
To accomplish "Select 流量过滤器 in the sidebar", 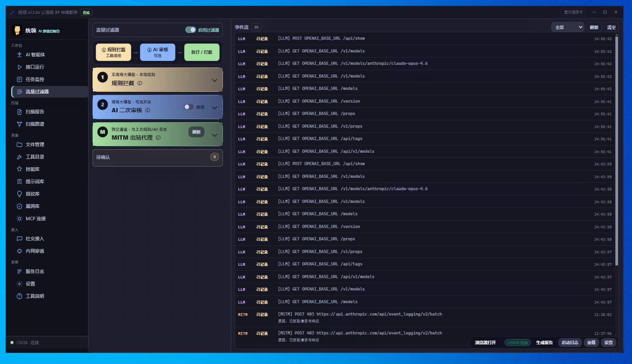I will (x=50, y=92).
